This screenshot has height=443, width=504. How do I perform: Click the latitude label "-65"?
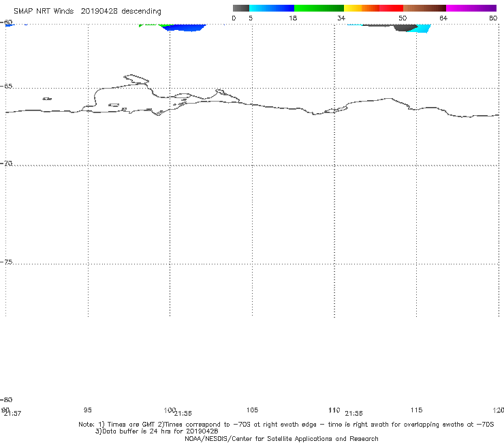click(x=6, y=87)
